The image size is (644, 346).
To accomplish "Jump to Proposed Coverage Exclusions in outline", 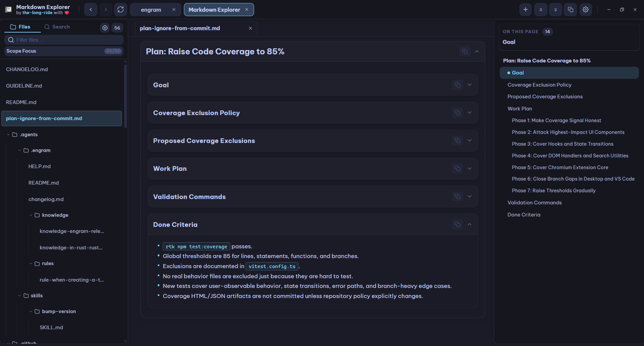I will point(545,97).
